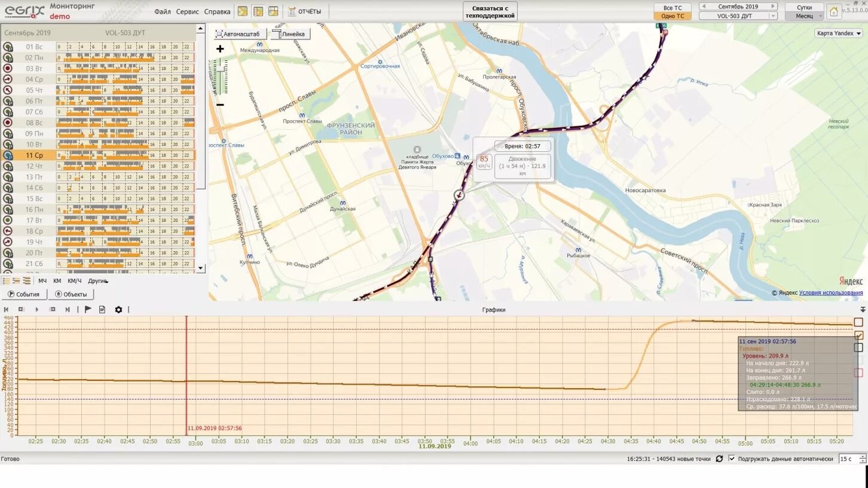Switch to the КМ/Ч tab
This screenshot has height=488, width=868.
click(75, 280)
